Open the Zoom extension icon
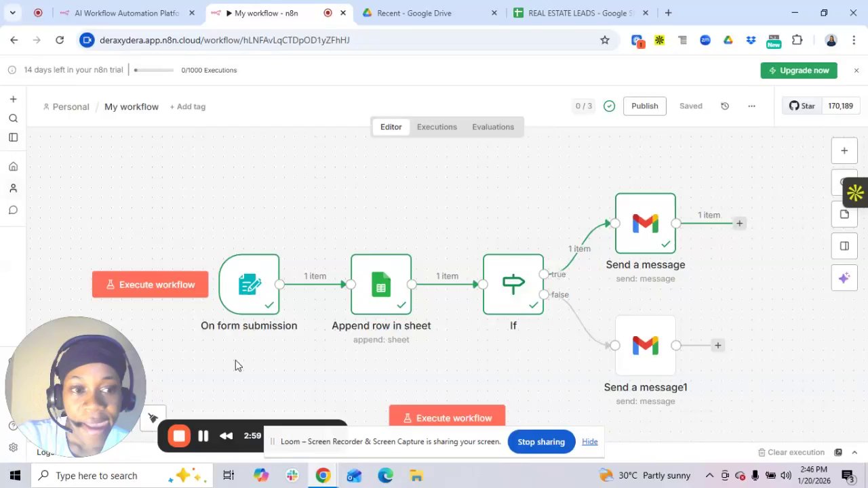868x488 pixels. (x=705, y=40)
